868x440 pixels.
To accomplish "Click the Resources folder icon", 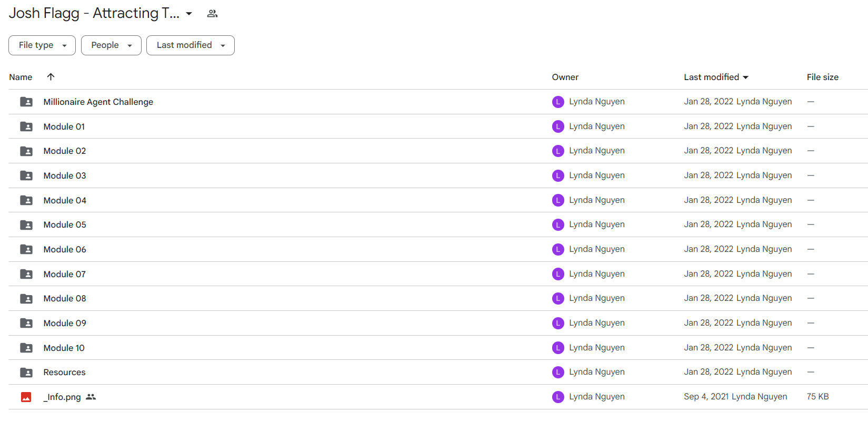I will point(26,373).
